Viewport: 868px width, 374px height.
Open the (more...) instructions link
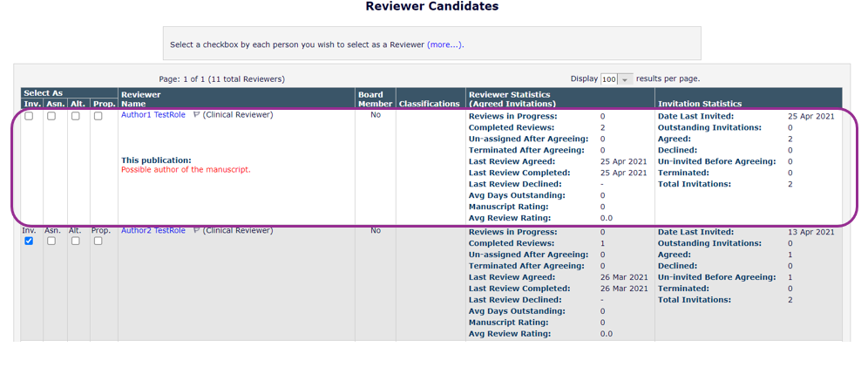tap(444, 44)
